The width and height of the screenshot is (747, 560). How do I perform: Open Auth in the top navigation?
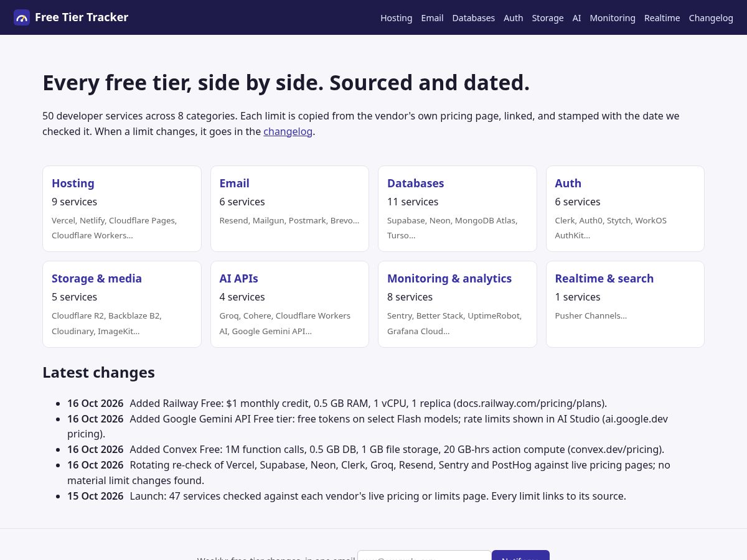point(514,18)
